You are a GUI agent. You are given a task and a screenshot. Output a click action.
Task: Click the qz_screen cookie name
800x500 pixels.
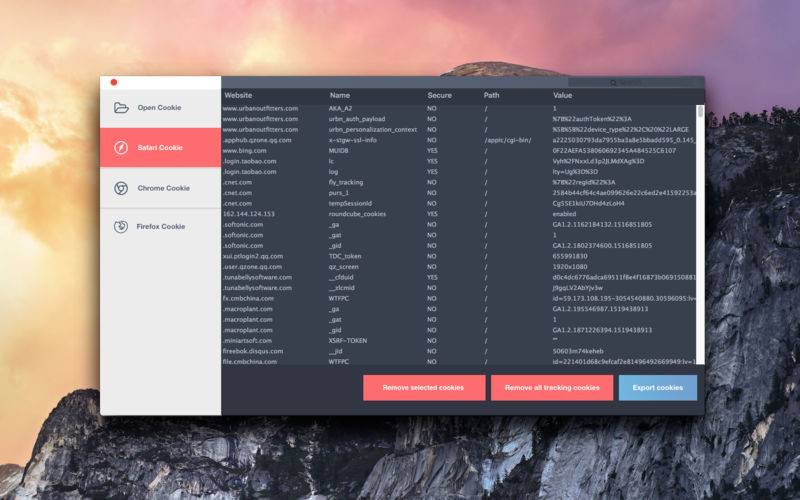(343, 267)
